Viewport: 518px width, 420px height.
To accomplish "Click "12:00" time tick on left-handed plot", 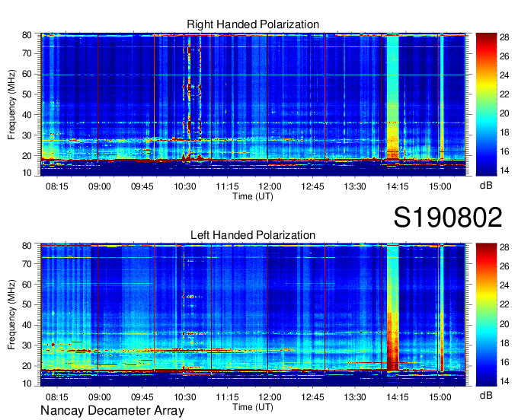I will click(x=270, y=397).
